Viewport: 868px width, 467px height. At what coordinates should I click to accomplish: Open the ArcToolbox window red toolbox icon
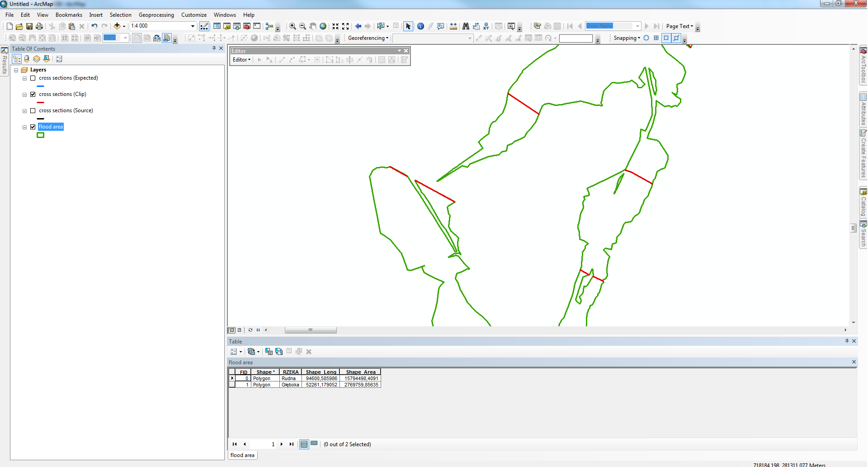[x=247, y=26]
